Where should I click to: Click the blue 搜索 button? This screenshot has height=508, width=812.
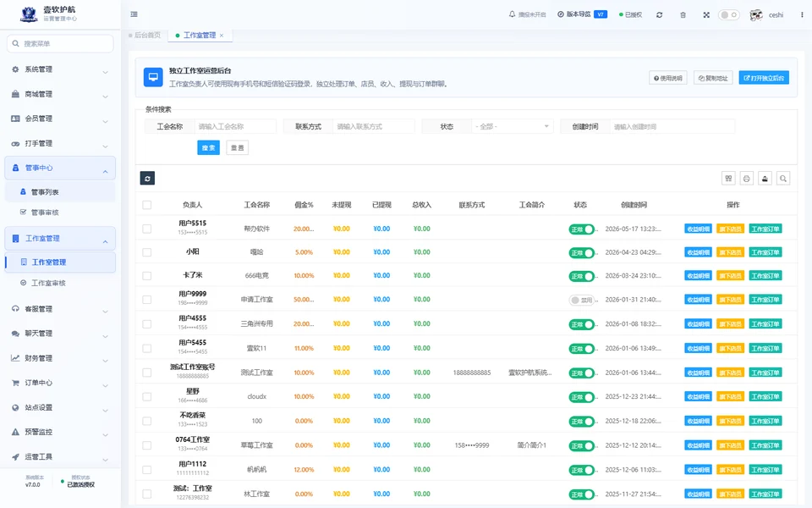pyautogui.click(x=209, y=147)
